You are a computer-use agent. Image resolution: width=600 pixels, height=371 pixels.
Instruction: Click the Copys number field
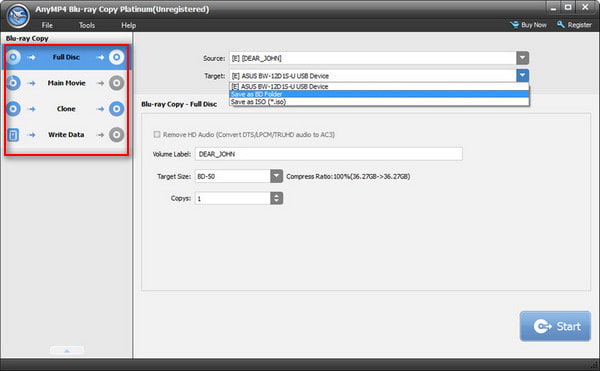click(x=233, y=198)
